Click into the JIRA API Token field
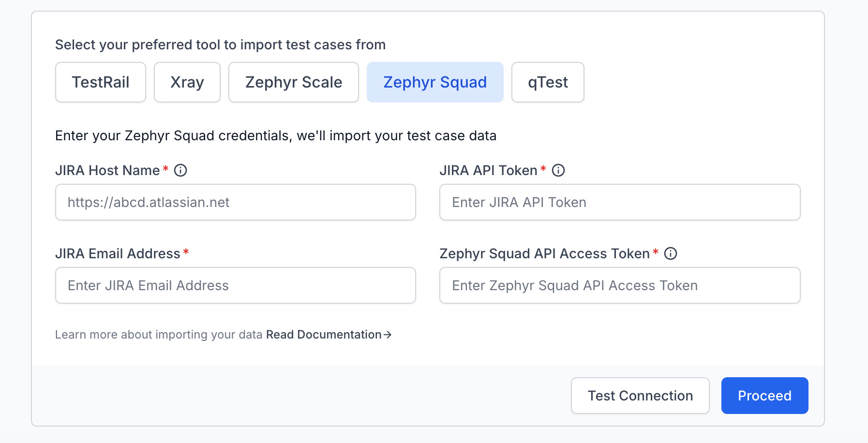Screen dimensions: 868x443 (620, 202)
